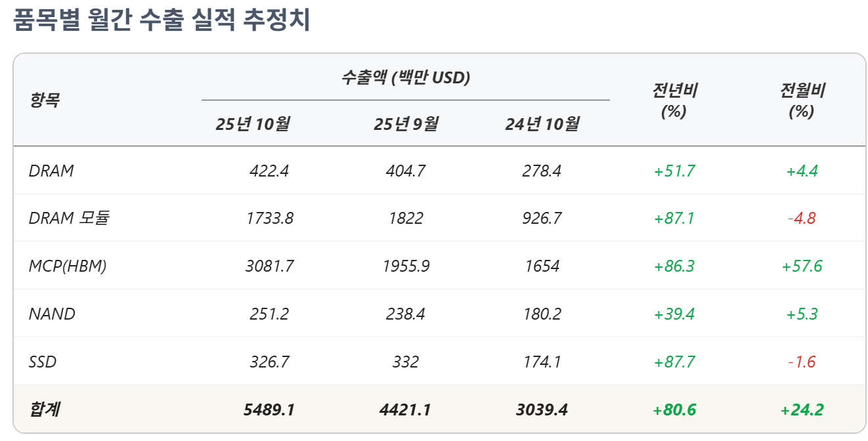This screenshot has width=868, height=441.
Task: Click the 'MCP(HBM)' row label
Action: tap(68, 266)
